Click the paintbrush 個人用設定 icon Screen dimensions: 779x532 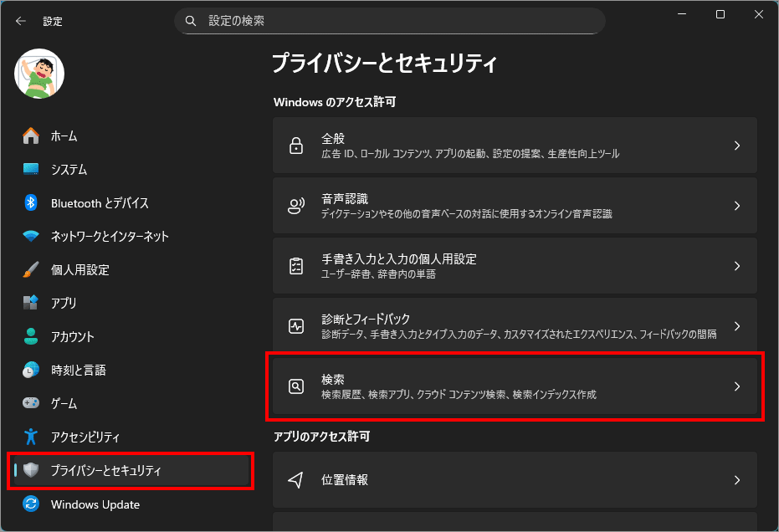click(x=31, y=269)
